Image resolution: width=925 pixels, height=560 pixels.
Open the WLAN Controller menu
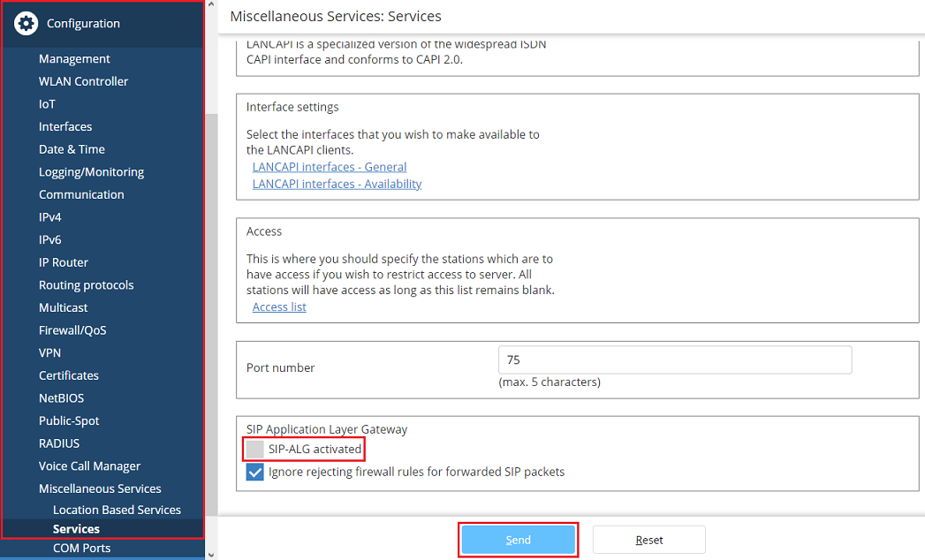pos(83,81)
